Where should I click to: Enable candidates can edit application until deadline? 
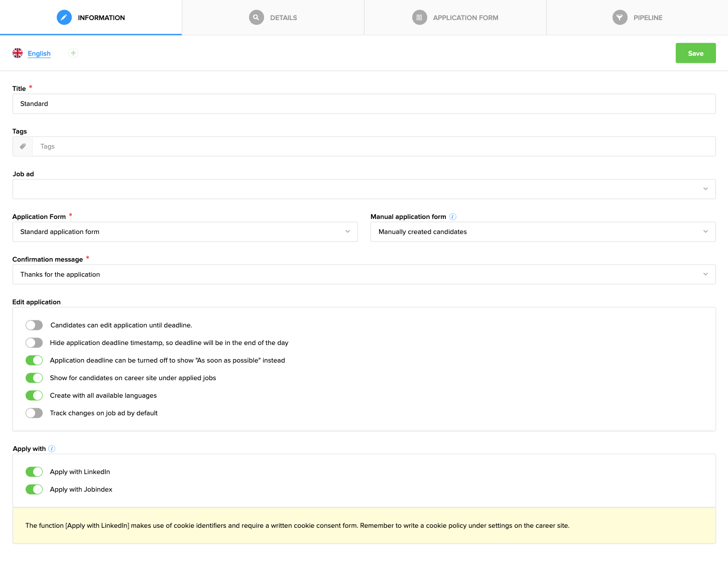pyautogui.click(x=34, y=325)
